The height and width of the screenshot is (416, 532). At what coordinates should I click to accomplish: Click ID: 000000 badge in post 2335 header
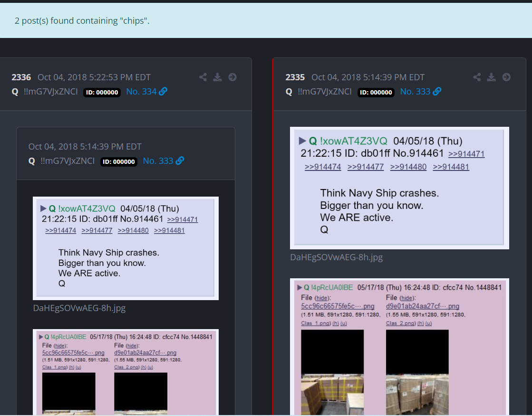[376, 92]
